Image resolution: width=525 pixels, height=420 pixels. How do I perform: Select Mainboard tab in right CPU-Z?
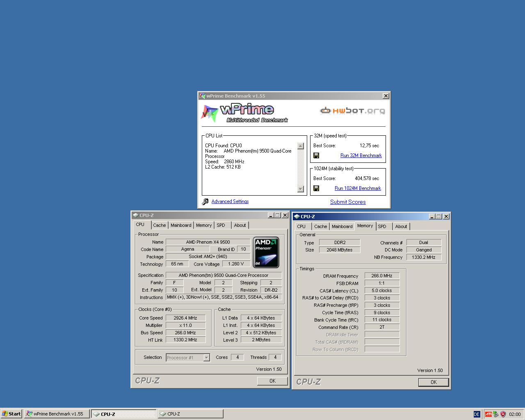point(342,226)
